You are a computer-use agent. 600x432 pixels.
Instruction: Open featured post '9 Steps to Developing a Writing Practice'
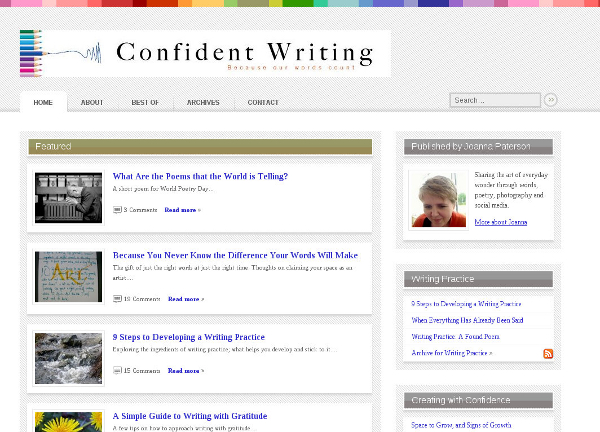[189, 337]
